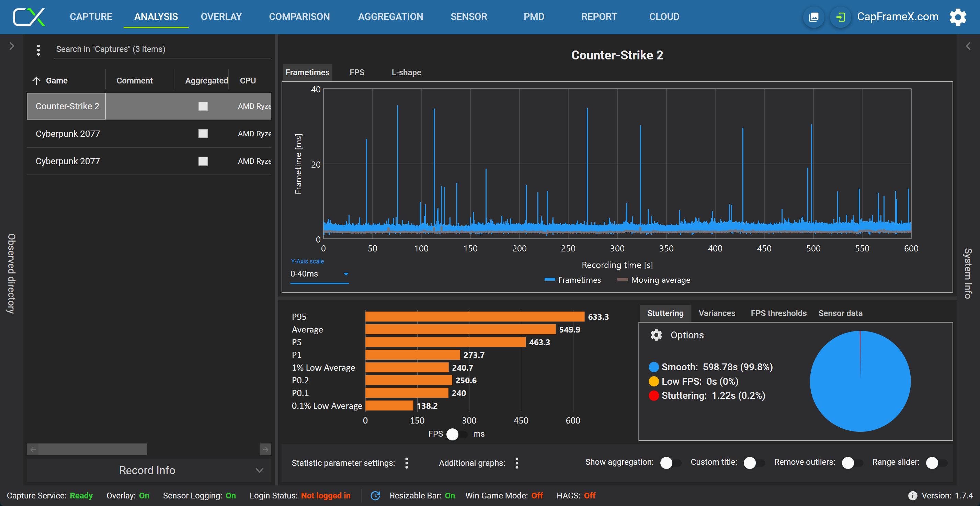Enable Custom title toggle
Image resolution: width=980 pixels, height=506 pixels.
754,463
